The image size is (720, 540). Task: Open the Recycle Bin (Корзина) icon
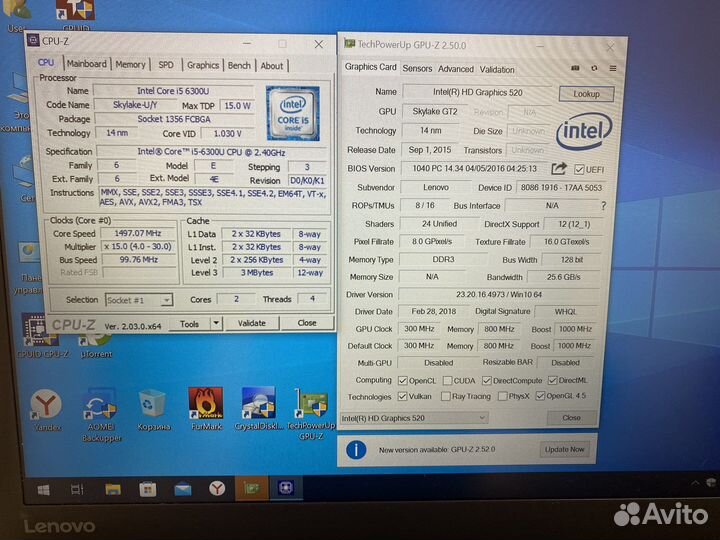153,410
